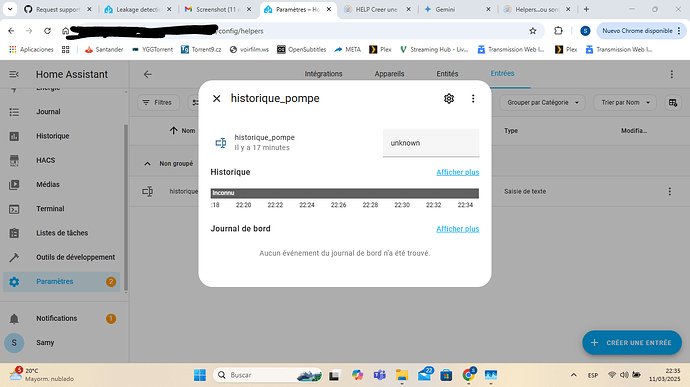Image resolution: width=690 pixels, height=387 pixels.
Task: Open HACS from the sidebar
Action: pyautogui.click(x=45, y=160)
